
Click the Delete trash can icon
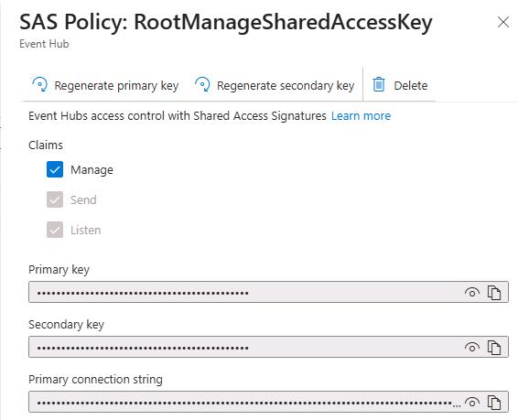coord(379,84)
